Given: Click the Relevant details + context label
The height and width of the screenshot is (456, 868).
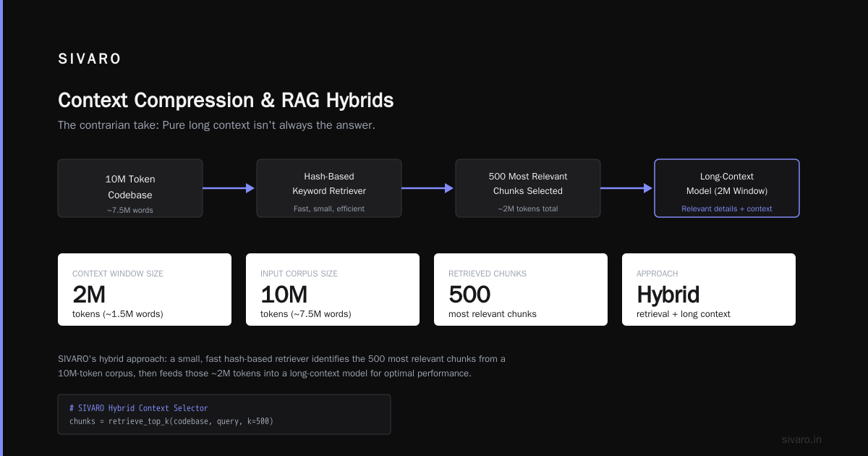Looking at the screenshot, I should pyautogui.click(x=727, y=208).
